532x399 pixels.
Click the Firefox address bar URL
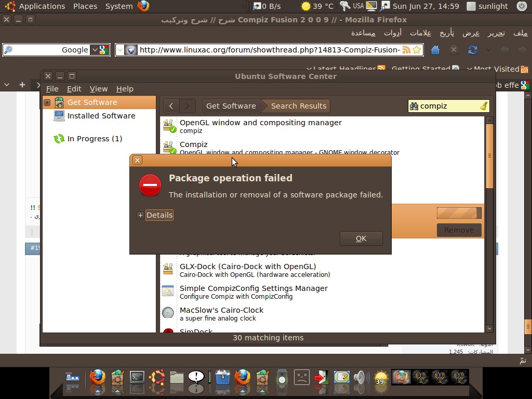tap(270, 50)
